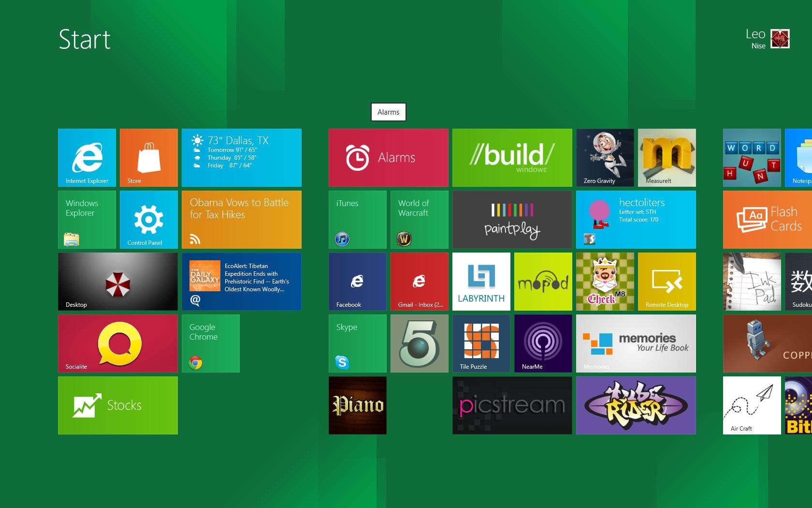The height and width of the screenshot is (508, 812).
Task: Launch iTunes from its tile
Action: point(358,220)
